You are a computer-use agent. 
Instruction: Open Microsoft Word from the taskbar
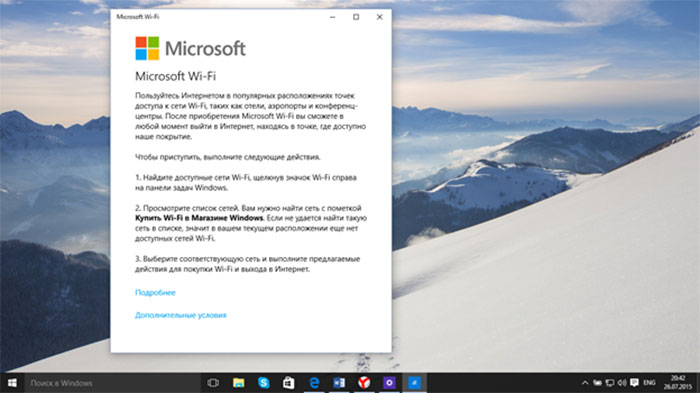coord(339,383)
